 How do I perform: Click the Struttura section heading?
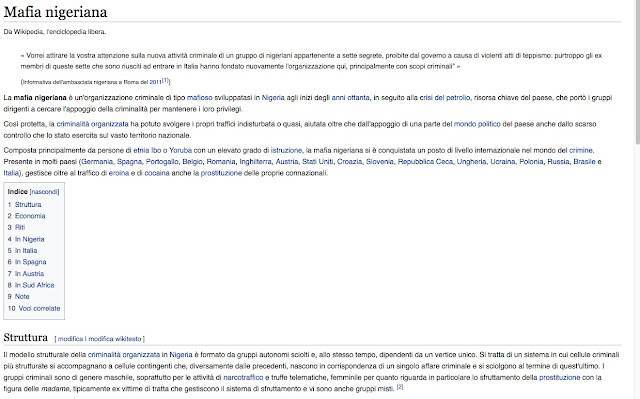(x=26, y=338)
